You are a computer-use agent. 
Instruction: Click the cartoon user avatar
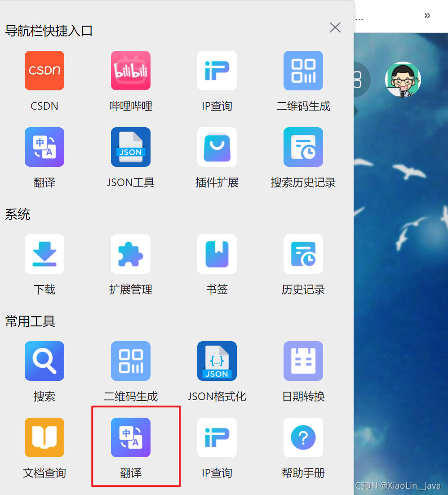tap(403, 80)
